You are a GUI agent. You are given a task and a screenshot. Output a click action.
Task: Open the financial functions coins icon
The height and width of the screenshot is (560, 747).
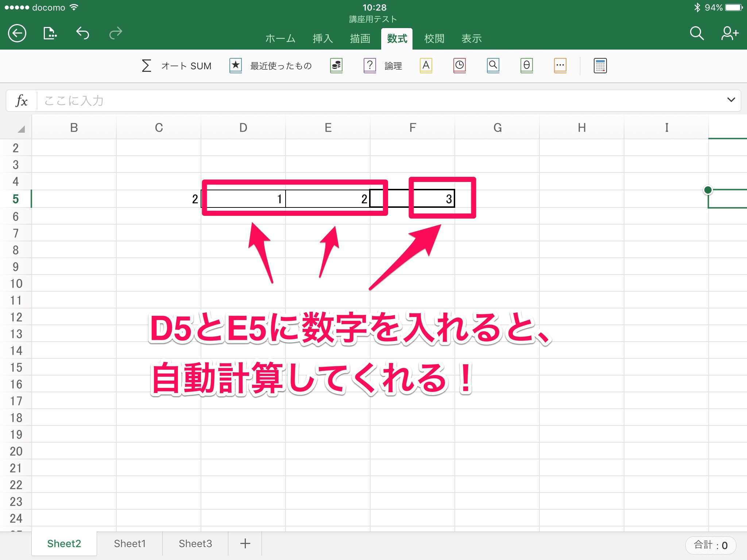point(336,66)
